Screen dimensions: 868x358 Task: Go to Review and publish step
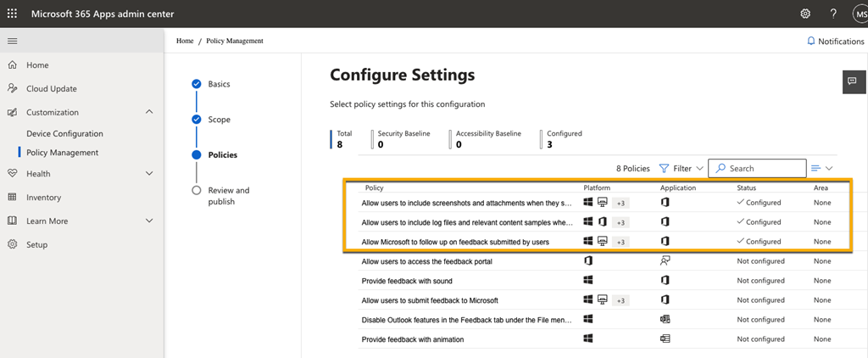[229, 196]
